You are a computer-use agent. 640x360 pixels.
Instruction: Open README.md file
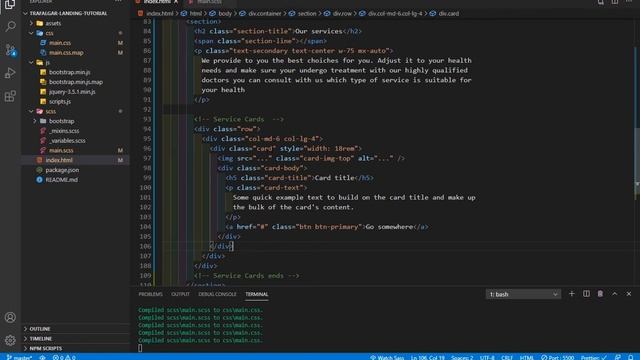61,180
